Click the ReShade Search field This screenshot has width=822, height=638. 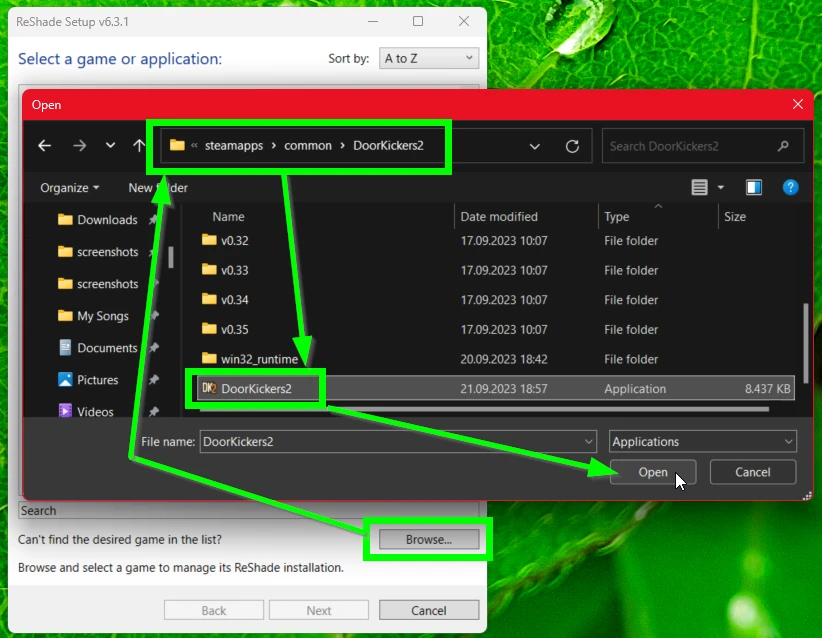(x=248, y=510)
